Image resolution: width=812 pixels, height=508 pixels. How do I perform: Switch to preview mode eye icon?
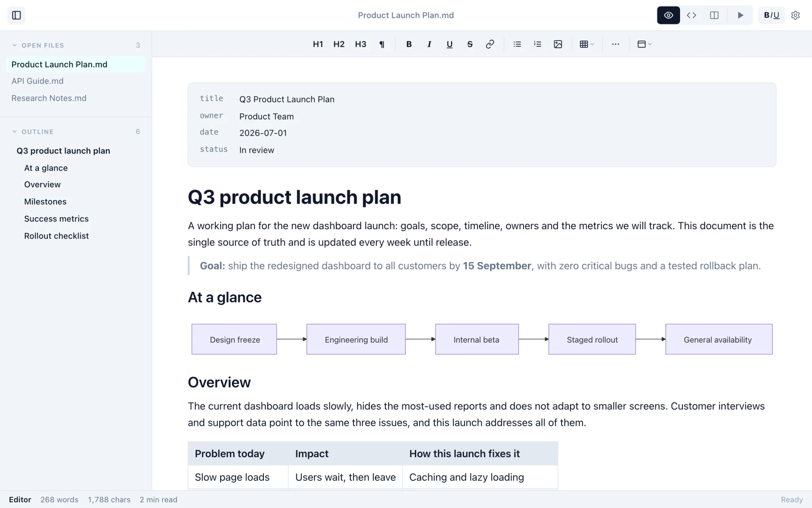click(668, 15)
